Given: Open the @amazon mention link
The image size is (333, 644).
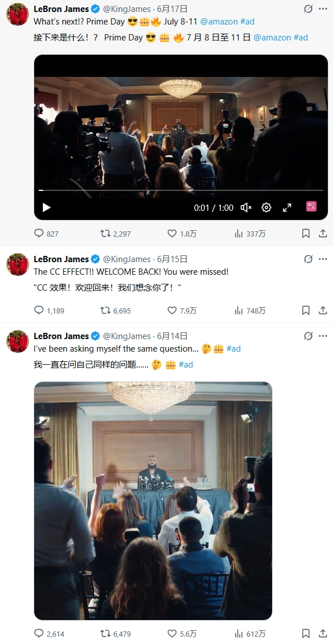Looking at the screenshot, I should (219, 22).
